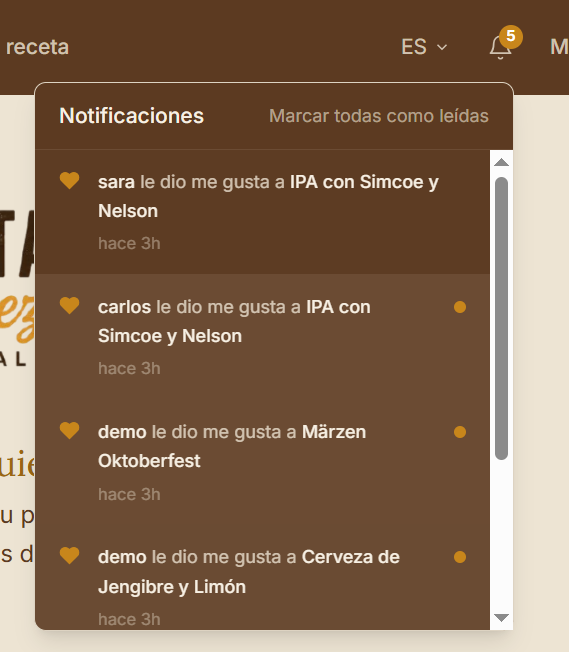The image size is (569, 652).
Task: Open the 'receta' nav menu item
Action: point(37,47)
